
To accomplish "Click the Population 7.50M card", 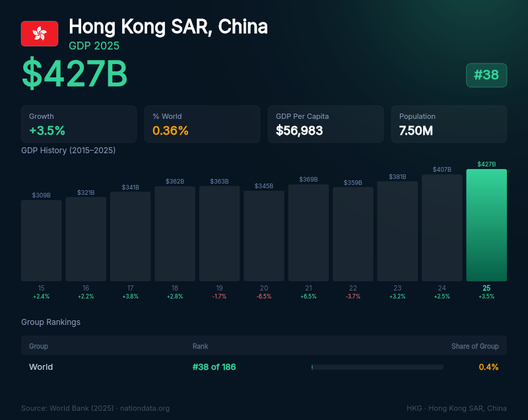I will (449, 124).
